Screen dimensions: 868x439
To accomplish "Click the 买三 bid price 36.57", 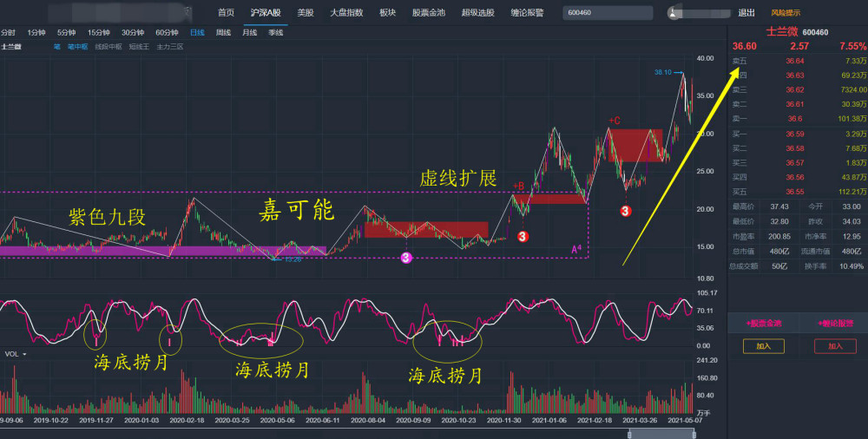I will (795, 163).
